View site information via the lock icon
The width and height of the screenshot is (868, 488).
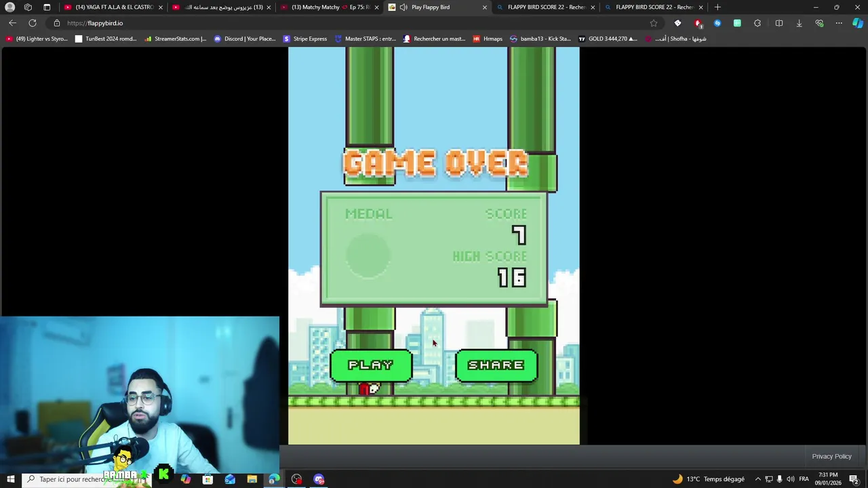[x=57, y=23]
